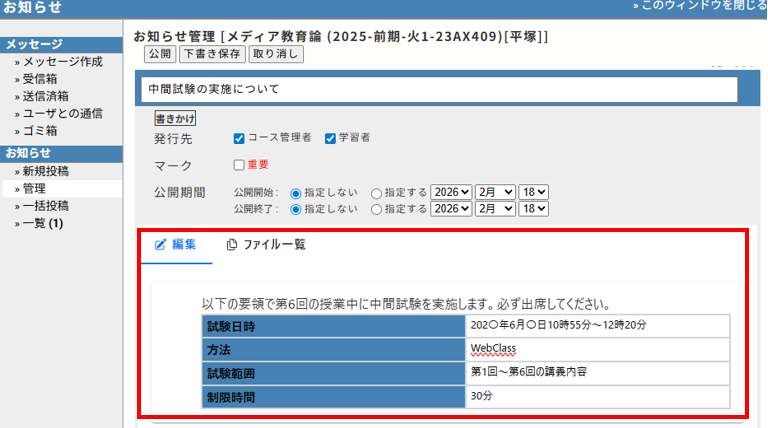Click the announcement title input field
The height and width of the screenshot is (428, 768).
(438, 89)
